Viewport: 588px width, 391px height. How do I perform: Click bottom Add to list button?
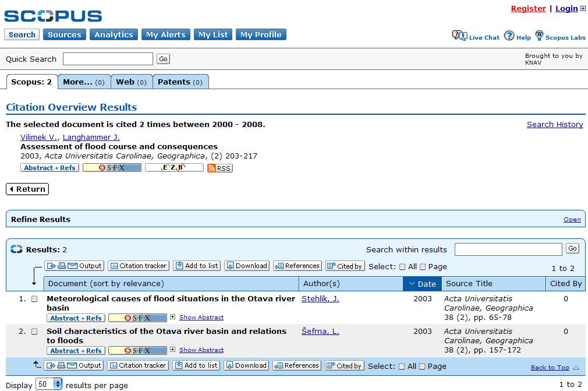click(x=197, y=365)
